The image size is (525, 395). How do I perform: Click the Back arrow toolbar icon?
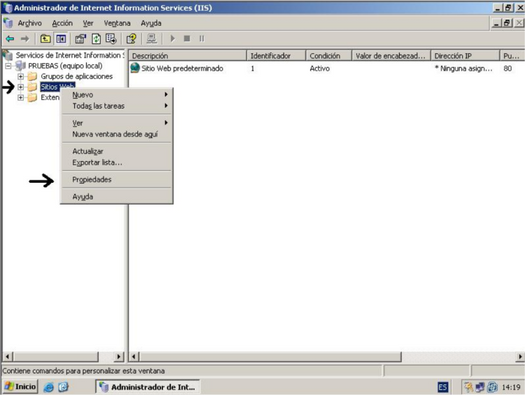point(10,39)
